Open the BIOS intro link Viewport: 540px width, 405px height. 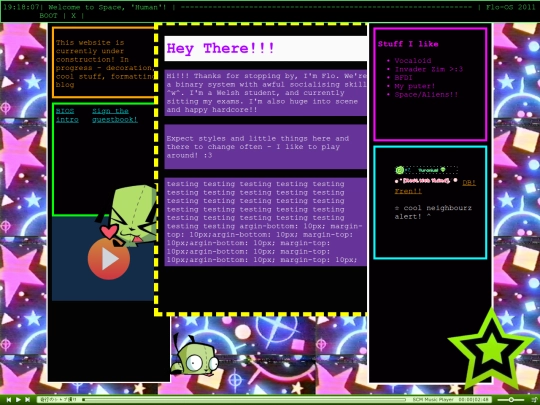[x=67, y=115]
